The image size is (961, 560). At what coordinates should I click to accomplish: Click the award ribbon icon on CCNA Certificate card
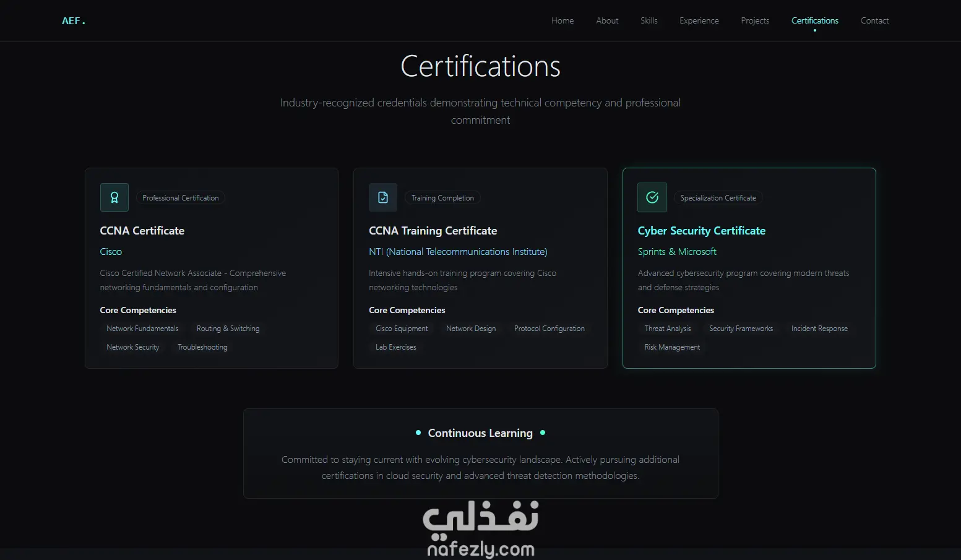(114, 197)
